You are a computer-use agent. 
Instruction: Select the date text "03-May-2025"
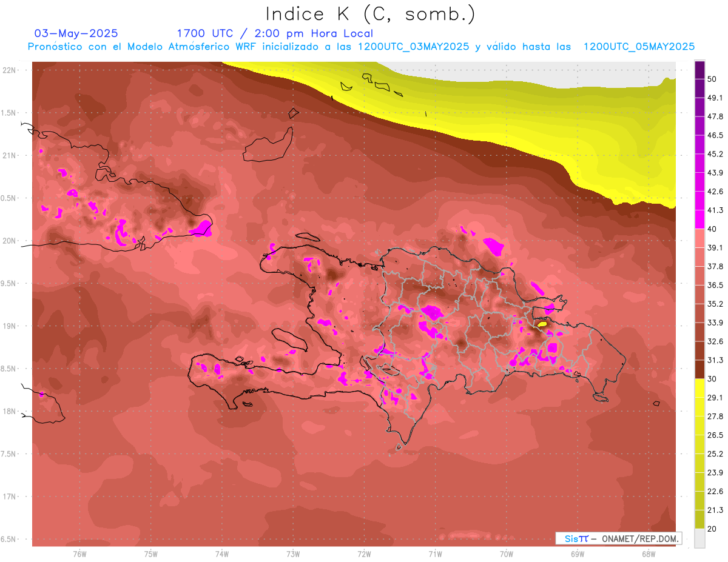point(76,33)
